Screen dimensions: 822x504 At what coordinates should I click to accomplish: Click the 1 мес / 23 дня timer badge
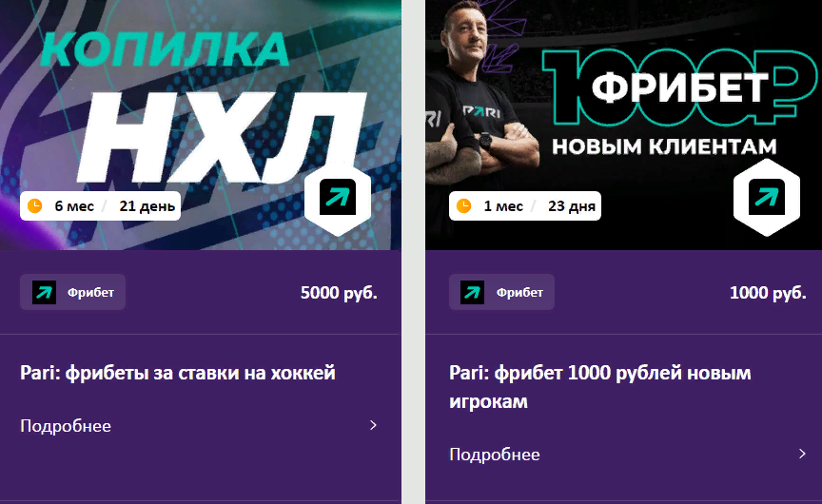coord(525,206)
